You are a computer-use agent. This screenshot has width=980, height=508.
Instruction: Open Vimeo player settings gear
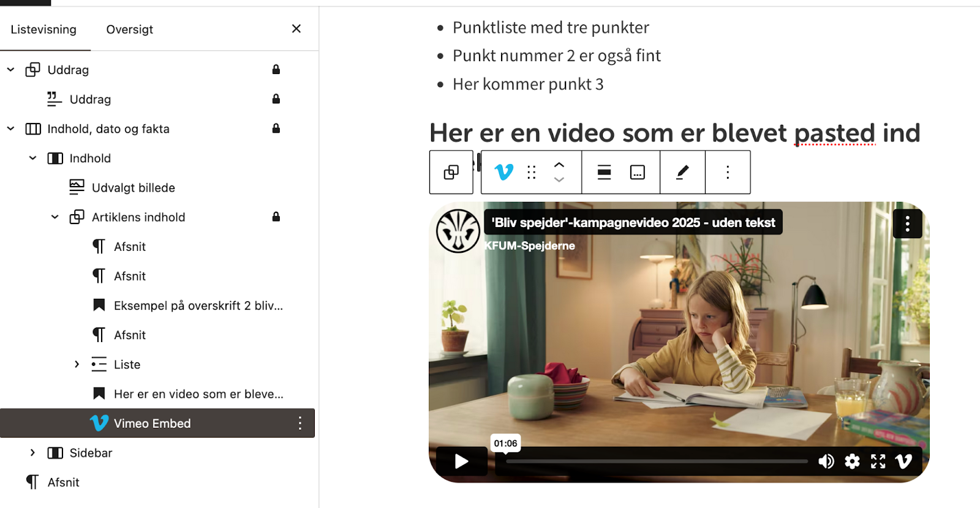coord(852,461)
